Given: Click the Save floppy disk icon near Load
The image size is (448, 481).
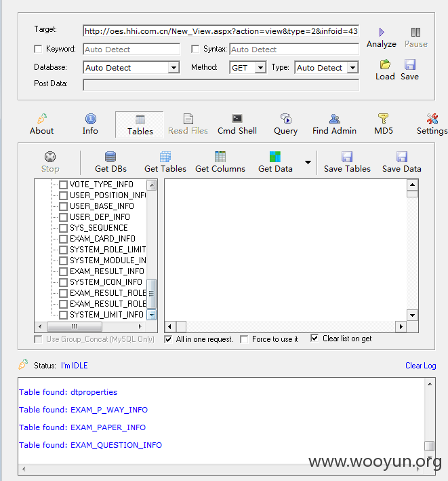Looking at the screenshot, I should tap(409, 64).
